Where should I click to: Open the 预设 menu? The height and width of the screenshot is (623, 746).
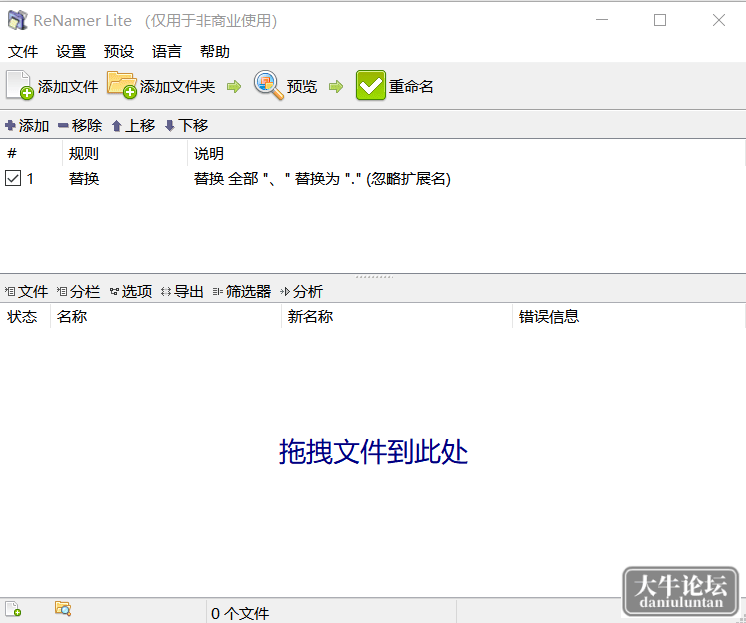click(119, 51)
